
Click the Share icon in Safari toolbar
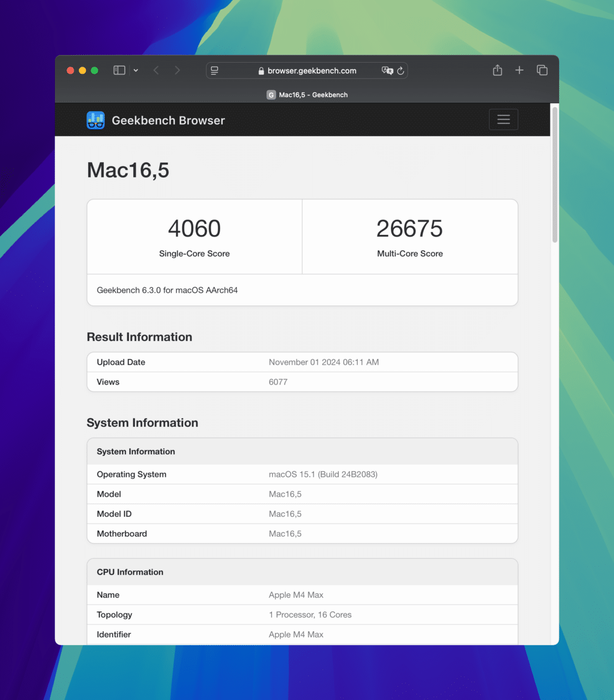[x=497, y=70]
